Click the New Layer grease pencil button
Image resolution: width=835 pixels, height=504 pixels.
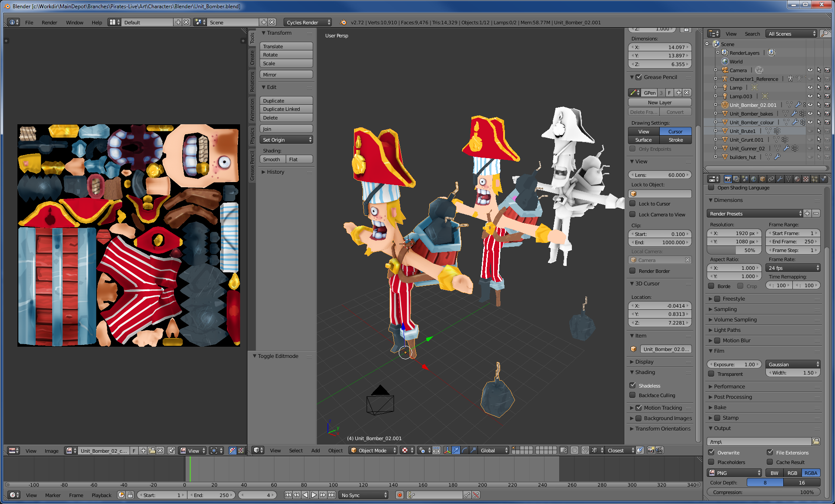pyautogui.click(x=659, y=103)
